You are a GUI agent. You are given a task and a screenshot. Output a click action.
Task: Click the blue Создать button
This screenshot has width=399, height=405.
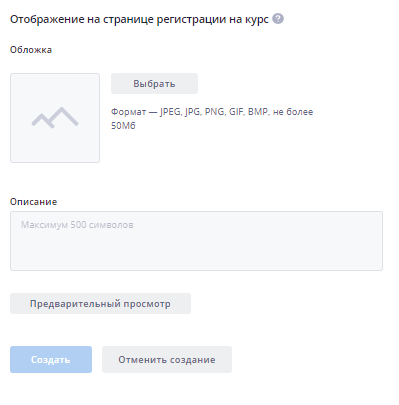coord(51,359)
